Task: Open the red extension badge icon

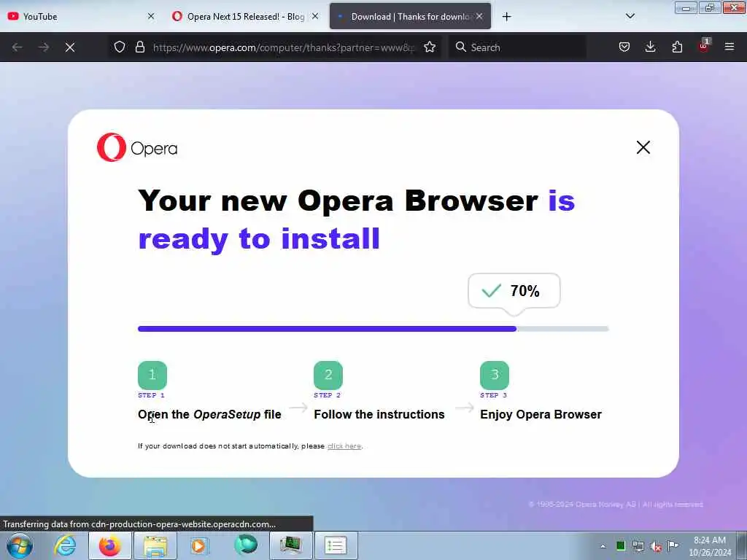Action: (x=704, y=46)
